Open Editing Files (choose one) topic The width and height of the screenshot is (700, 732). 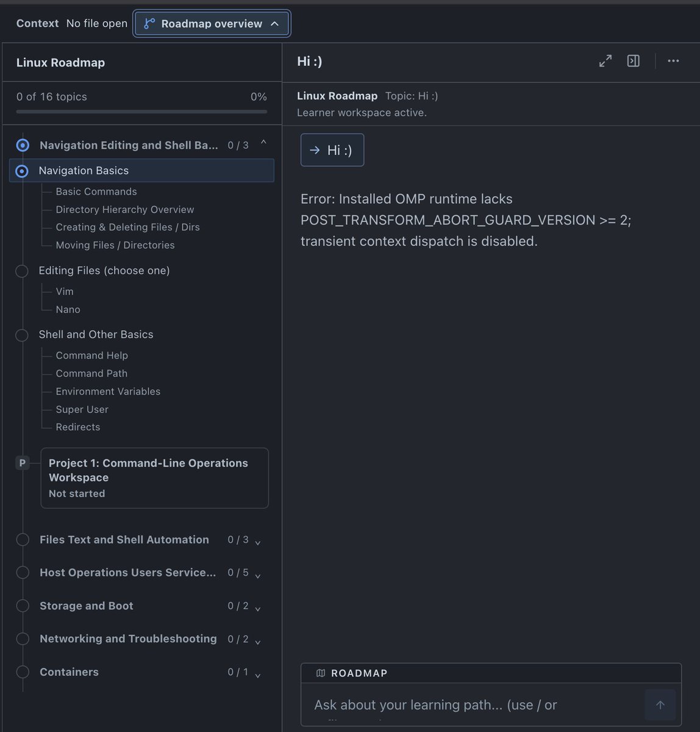coord(104,270)
